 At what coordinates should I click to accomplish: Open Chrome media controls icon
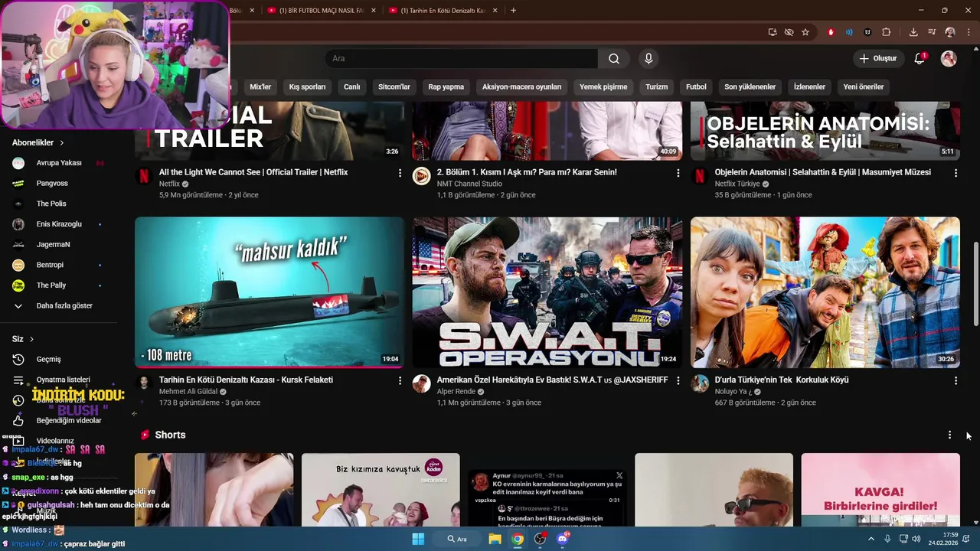(x=932, y=32)
